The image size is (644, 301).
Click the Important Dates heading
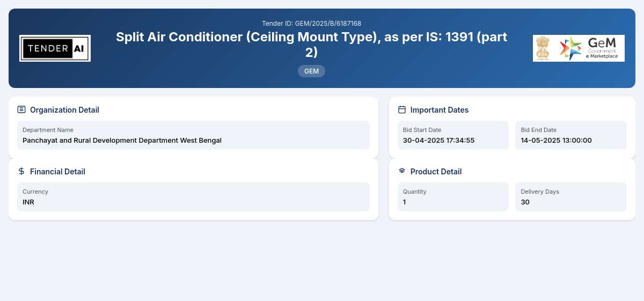click(440, 110)
